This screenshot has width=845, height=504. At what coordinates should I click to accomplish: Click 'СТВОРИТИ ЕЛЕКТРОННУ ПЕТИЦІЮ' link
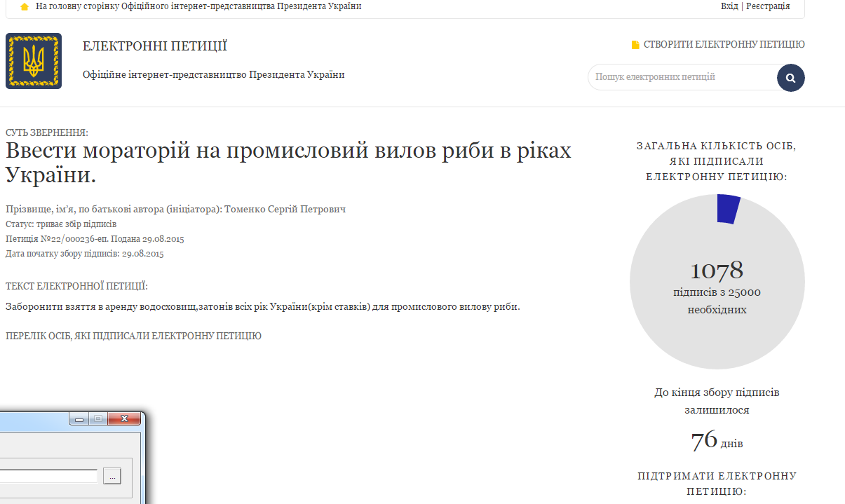pyautogui.click(x=724, y=45)
